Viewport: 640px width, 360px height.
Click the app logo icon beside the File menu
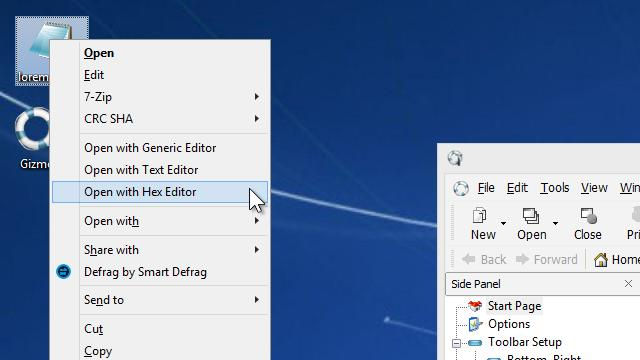[461, 188]
